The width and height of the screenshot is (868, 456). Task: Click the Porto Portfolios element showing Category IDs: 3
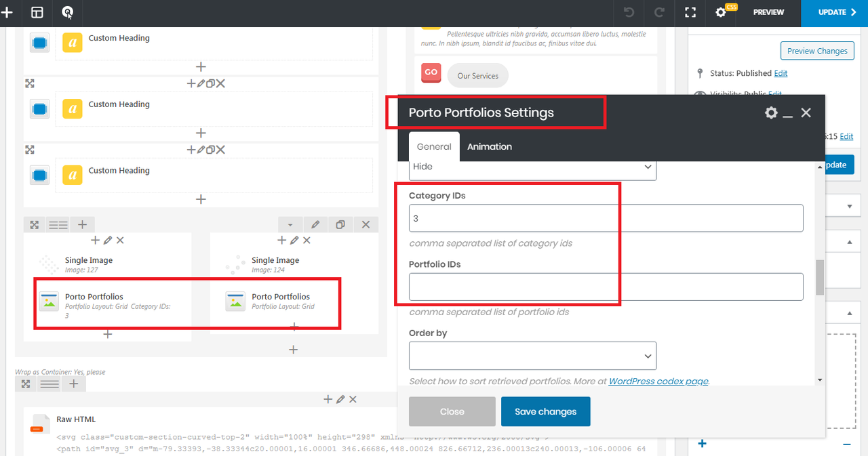point(94,297)
